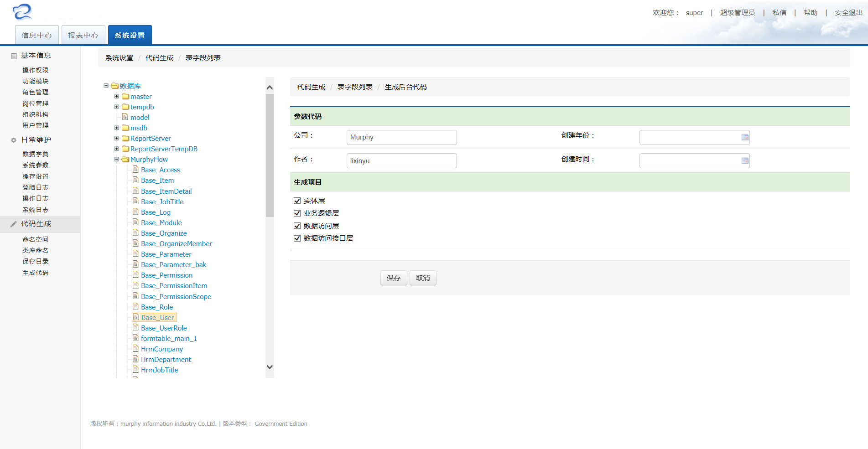Click the 安全退出 link

tap(848, 13)
